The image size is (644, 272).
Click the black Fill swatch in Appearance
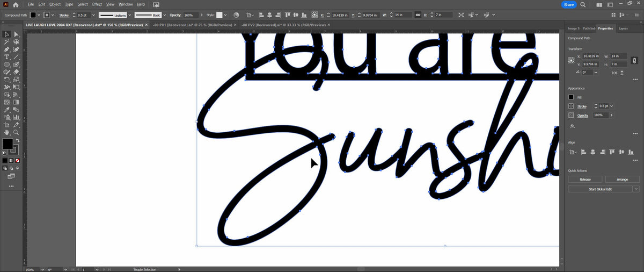tap(572, 97)
